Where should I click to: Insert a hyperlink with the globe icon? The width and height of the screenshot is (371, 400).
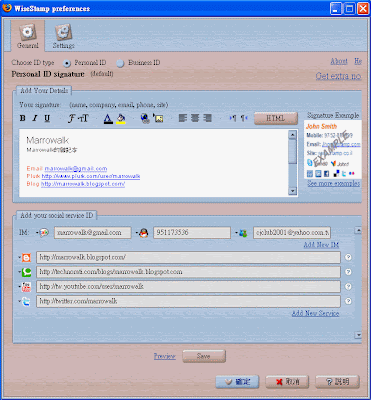pyautogui.click(x=145, y=118)
